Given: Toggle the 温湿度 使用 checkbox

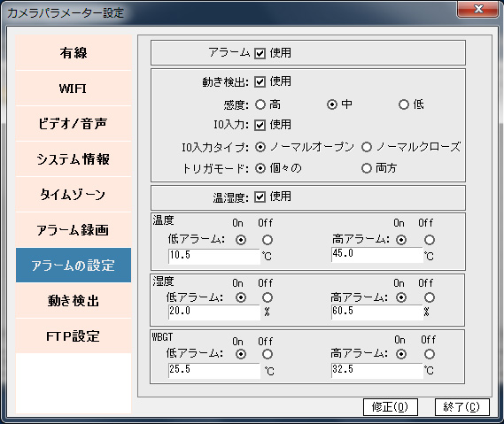Looking at the screenshot, I should click(x=260, y=197).
